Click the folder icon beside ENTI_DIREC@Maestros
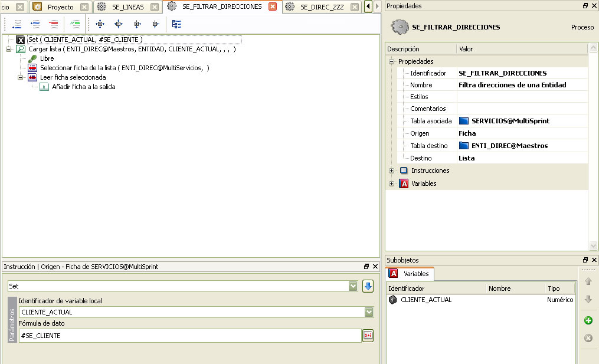This screenshot has width=599, height=364. point(464,146)
